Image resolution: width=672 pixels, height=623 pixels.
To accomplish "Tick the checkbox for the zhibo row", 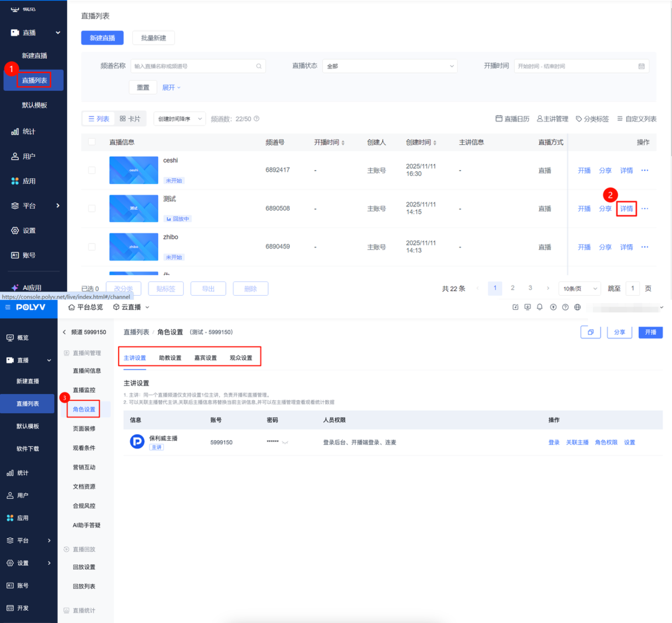I will [92, 247].
